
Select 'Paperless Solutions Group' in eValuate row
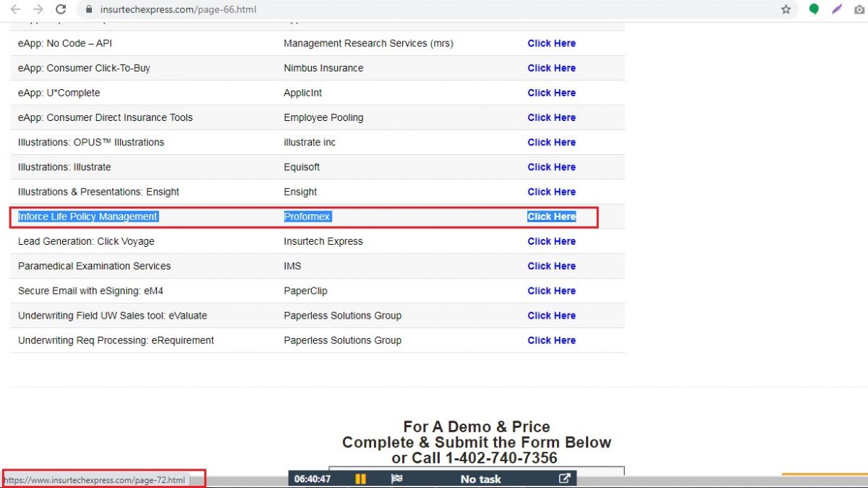pos(342,316)
